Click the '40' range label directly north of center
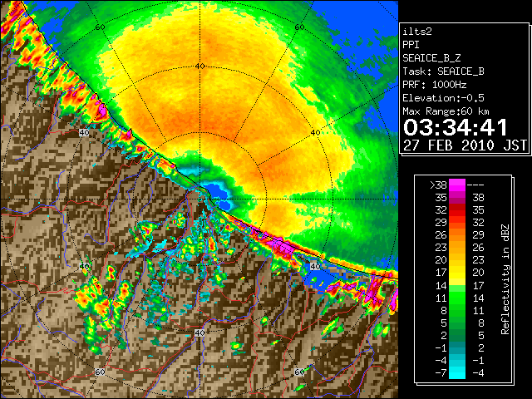532x399 pixels. click(199, 66)
